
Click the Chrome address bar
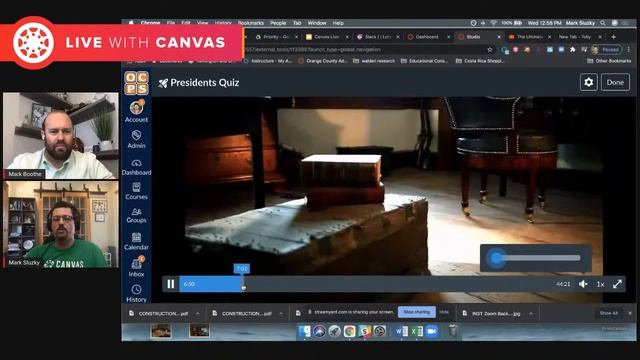coord(363,49)
